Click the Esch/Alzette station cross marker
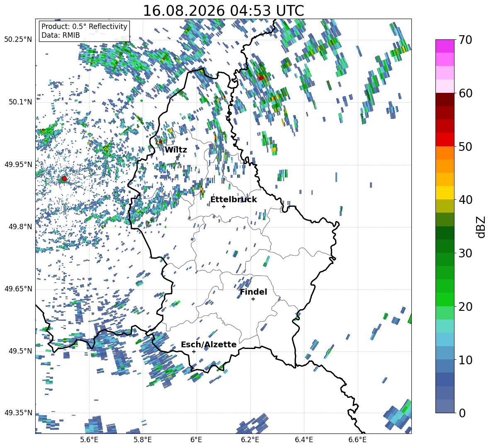 tap(194, 351)
